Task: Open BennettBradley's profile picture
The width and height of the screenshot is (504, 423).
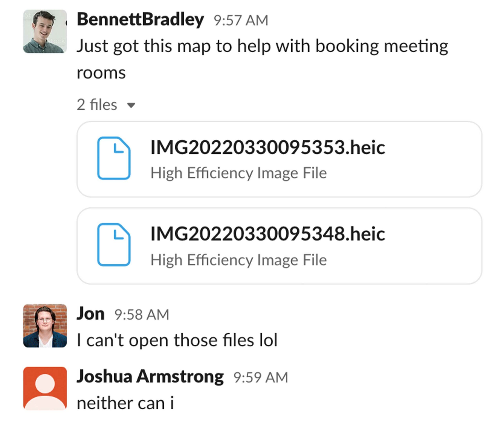Action: click(45, 32)
